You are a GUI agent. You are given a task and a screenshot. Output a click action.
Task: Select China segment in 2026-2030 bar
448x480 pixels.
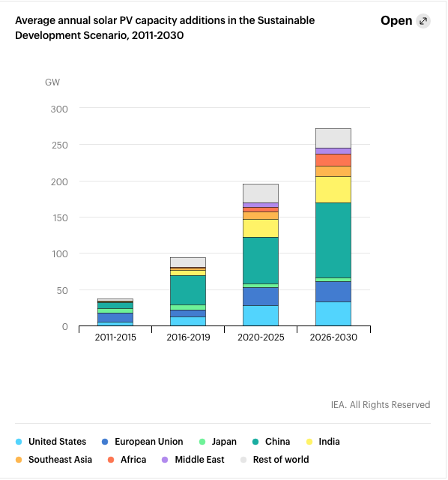click(333, 240)
